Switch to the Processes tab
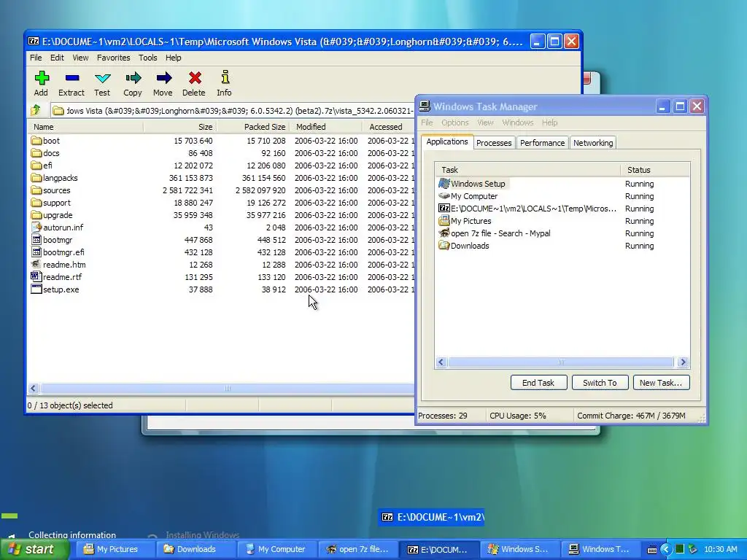This screenshot has height=560, width=747. 494,143
